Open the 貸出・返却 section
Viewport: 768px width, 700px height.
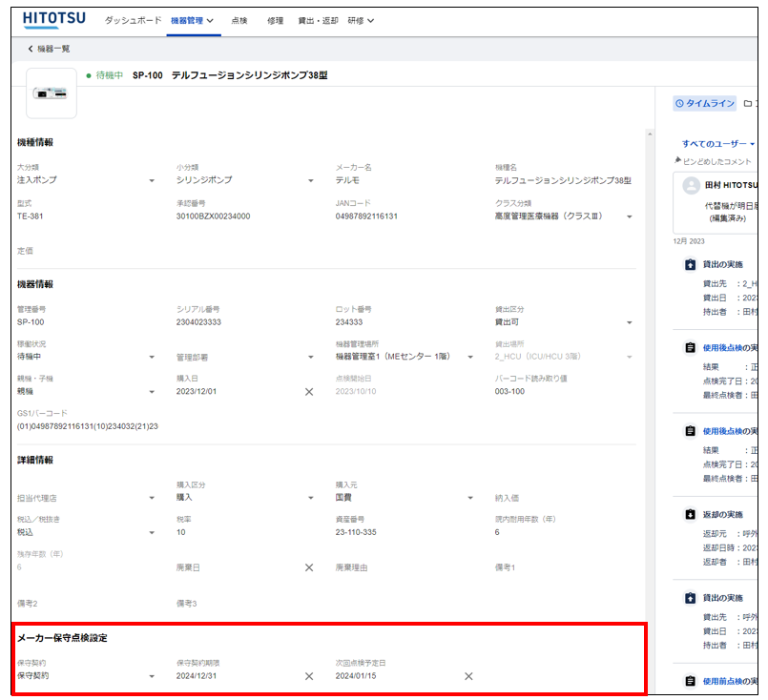(318, 21)
